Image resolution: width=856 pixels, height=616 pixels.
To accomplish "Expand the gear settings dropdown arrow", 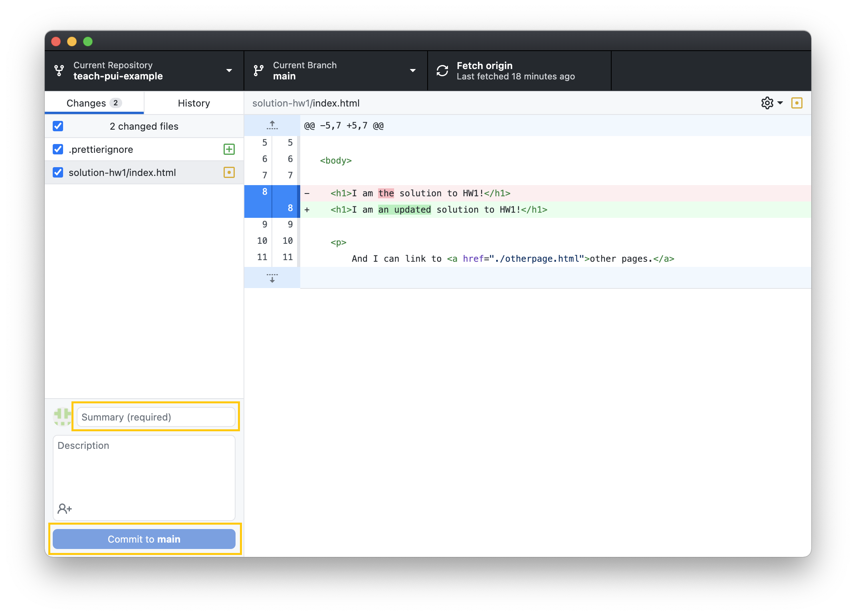I will tap(780, 102).
